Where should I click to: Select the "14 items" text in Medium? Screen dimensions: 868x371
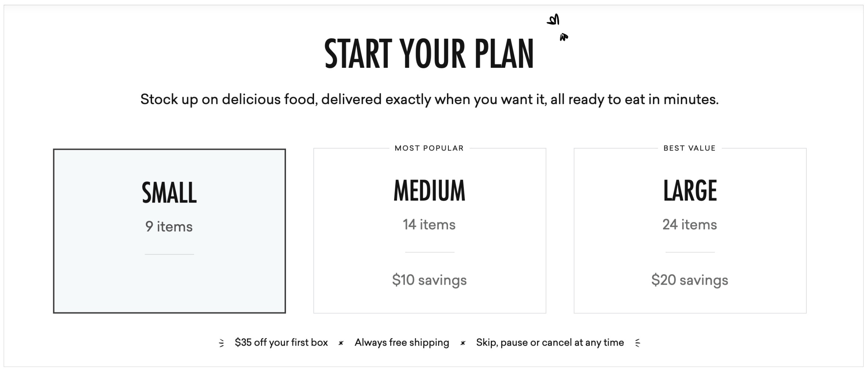point(429,225)
